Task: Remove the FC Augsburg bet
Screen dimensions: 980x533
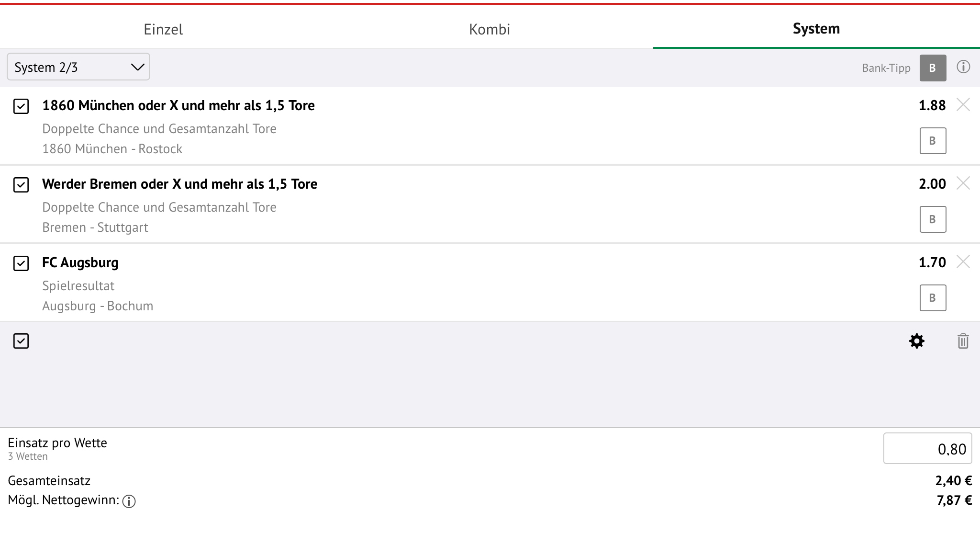Action: [963, 261]
